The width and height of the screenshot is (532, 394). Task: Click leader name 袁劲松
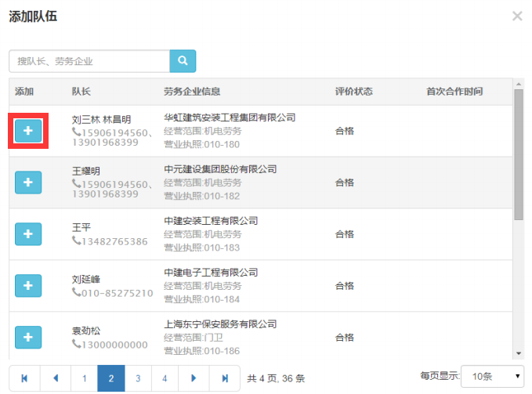86,331
